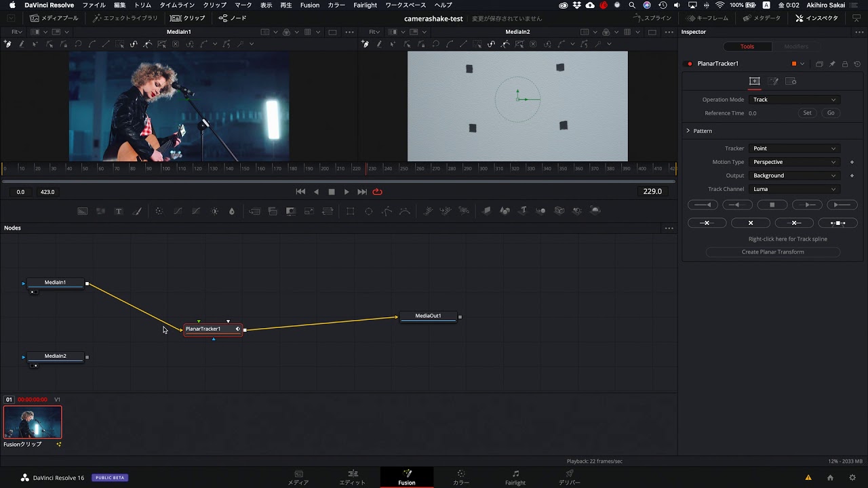The width and height of the screenshot is (868, 488).
Task: Toggle the Spline panel
Action: point(652,18)
